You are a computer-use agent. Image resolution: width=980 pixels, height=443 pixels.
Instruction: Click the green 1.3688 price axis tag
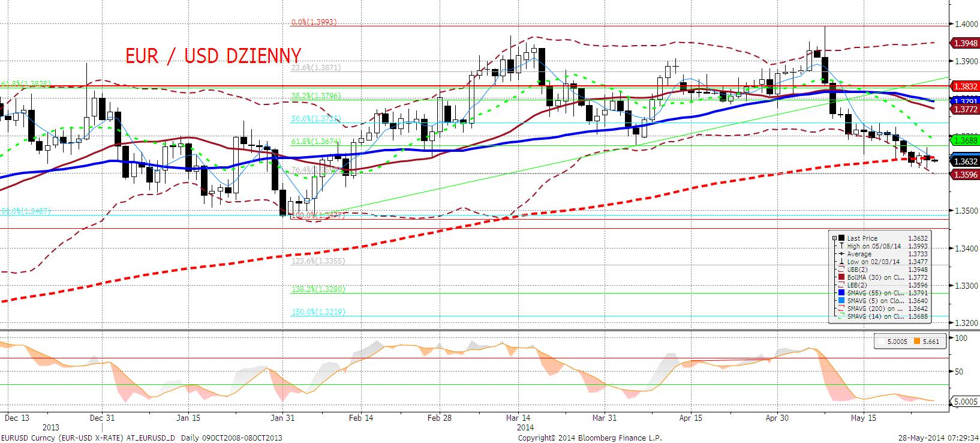[x=965, y=140]
